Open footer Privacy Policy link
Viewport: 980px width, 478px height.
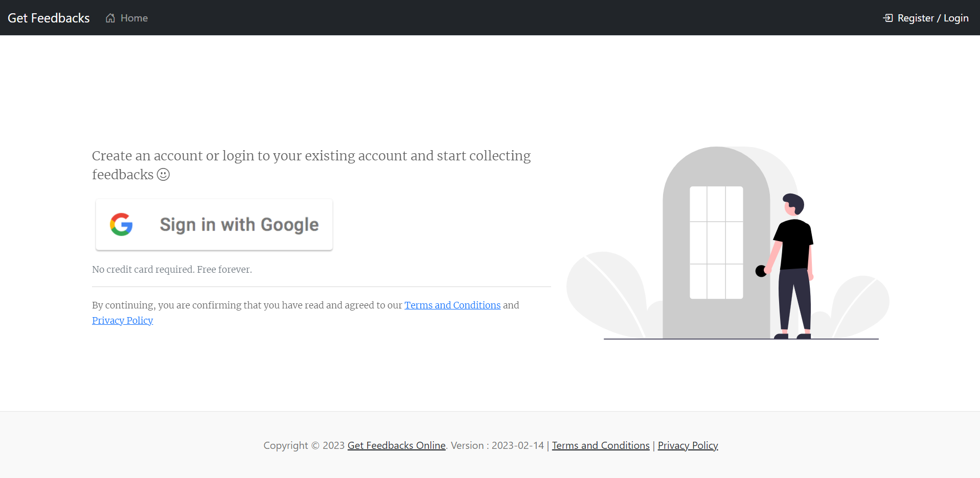tap(688, 445)
